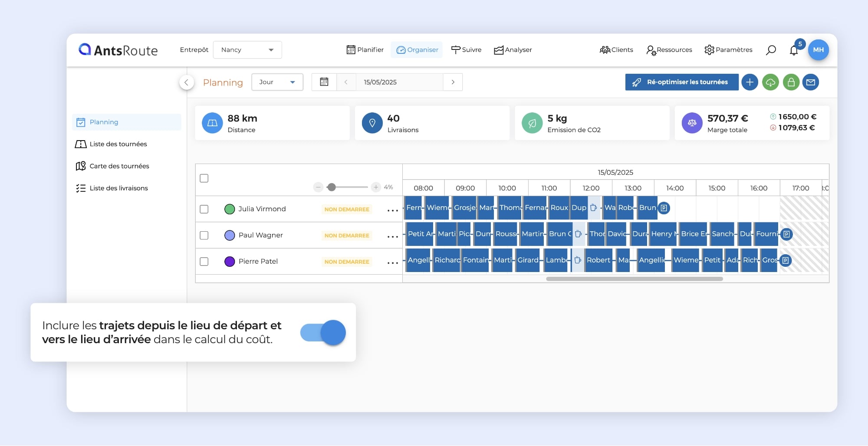Click Pierre Patel's purple color dot
This screenshot has width=868, height=446.
tap(230, 262)
